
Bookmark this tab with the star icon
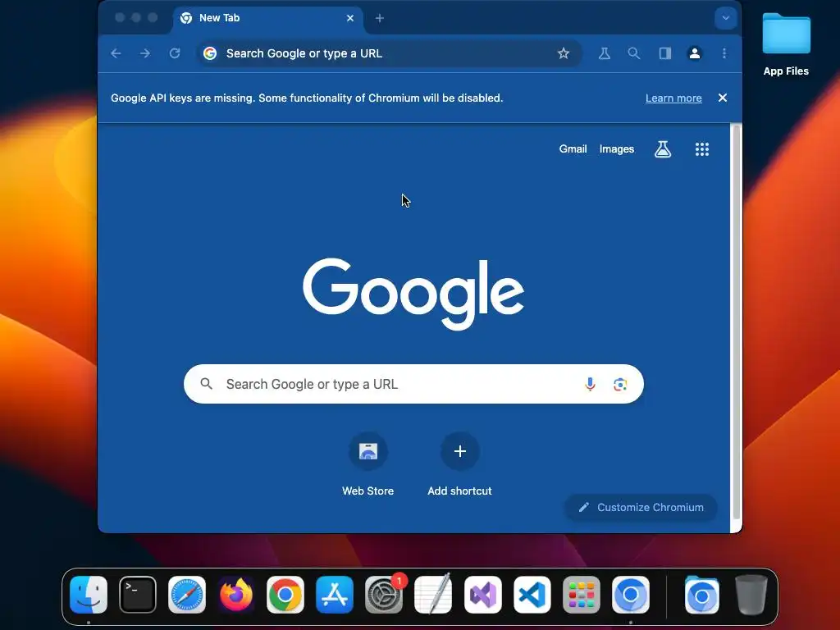563,53
